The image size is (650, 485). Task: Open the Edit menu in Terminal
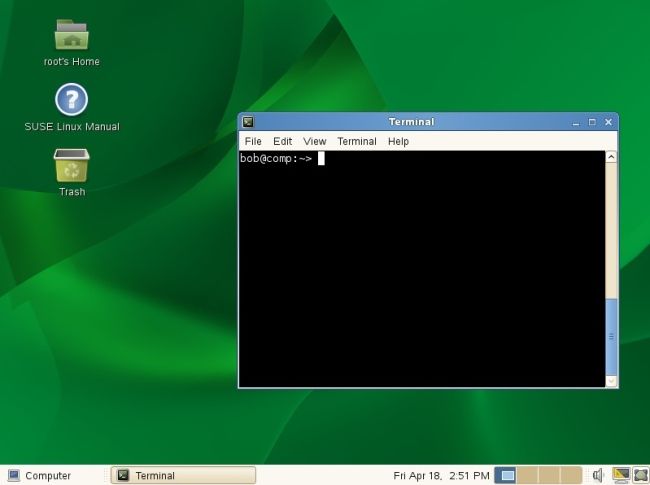click(x=282, y=141)
